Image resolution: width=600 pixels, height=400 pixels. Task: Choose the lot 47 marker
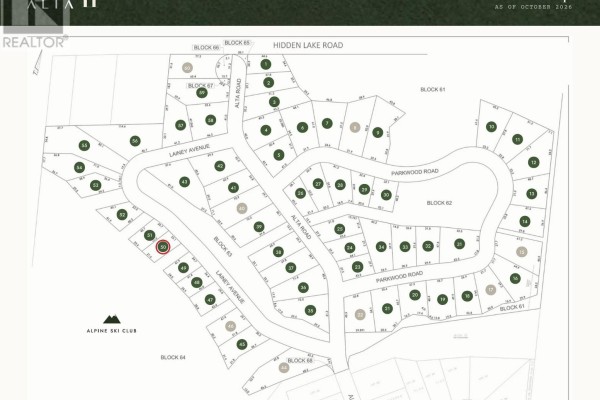(210, 300)
